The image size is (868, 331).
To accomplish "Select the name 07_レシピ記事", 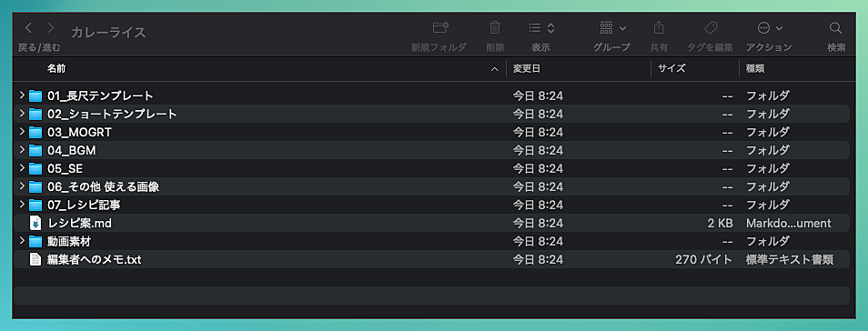I will tap(84, 205).
